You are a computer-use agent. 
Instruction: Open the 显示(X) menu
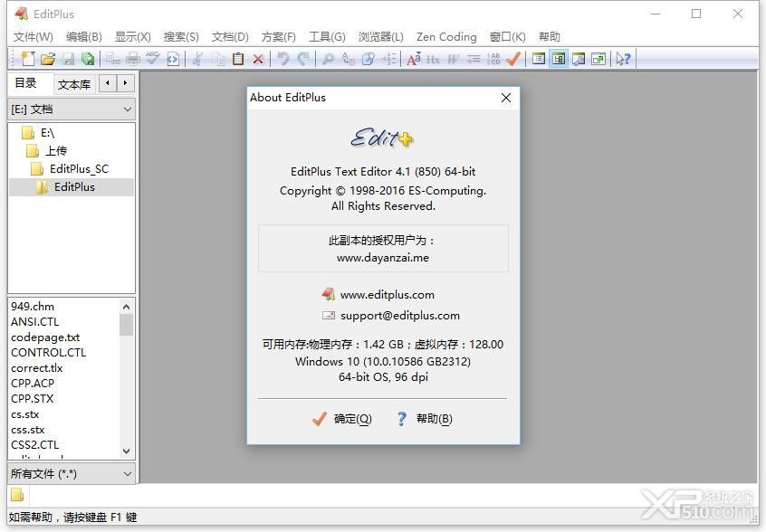133,37
